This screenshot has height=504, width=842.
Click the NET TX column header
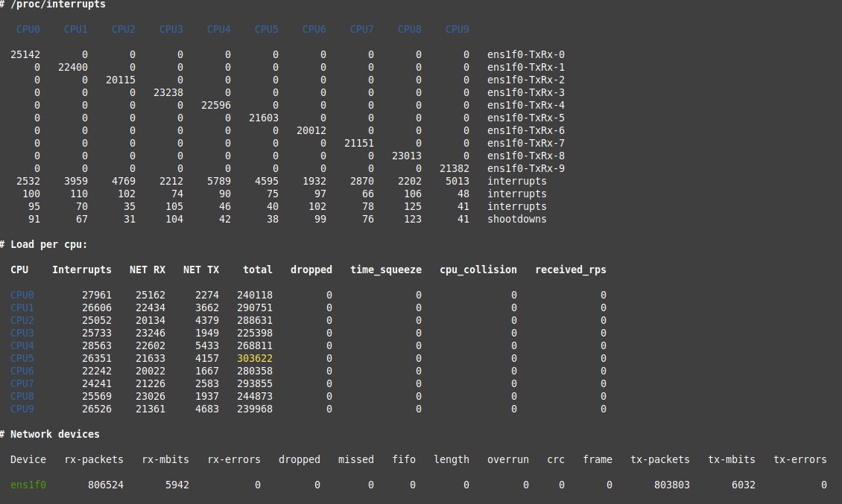(x=201, y=269)
